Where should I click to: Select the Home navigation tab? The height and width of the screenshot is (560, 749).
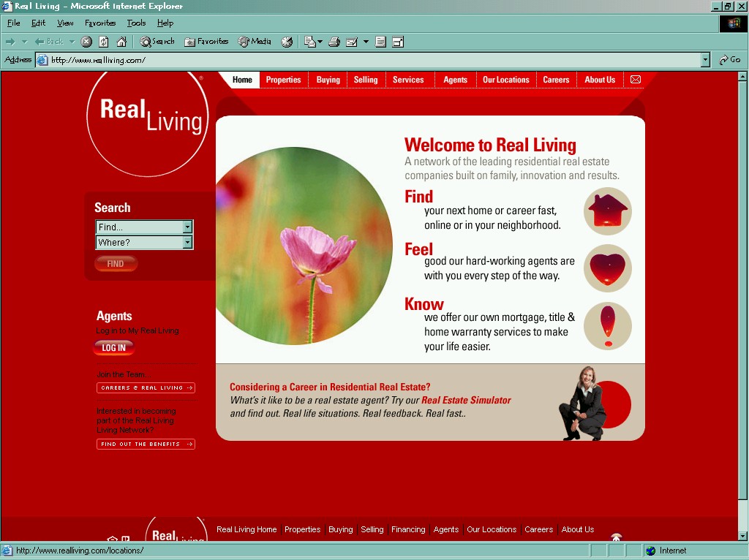(x=242, y=80)
